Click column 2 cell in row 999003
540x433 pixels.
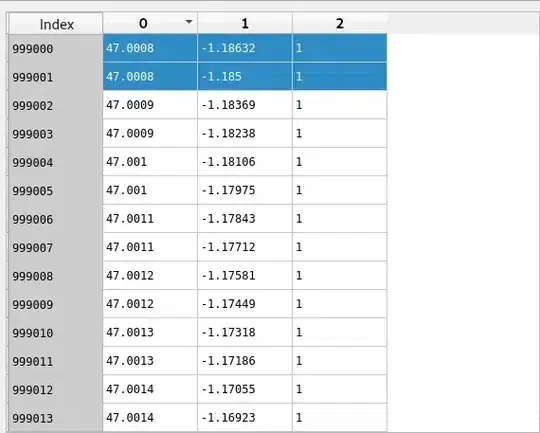click(x=340, y=133)
